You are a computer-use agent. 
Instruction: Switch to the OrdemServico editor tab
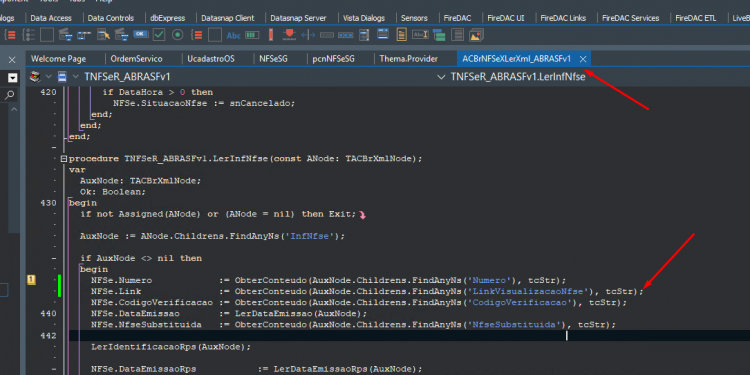coord(136,59)
